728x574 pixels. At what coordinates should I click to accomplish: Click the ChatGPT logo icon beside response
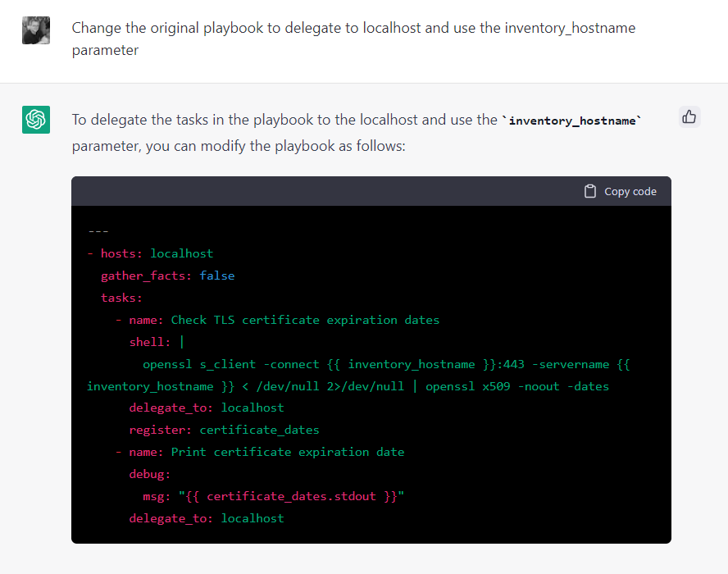[x=36, y=120]
